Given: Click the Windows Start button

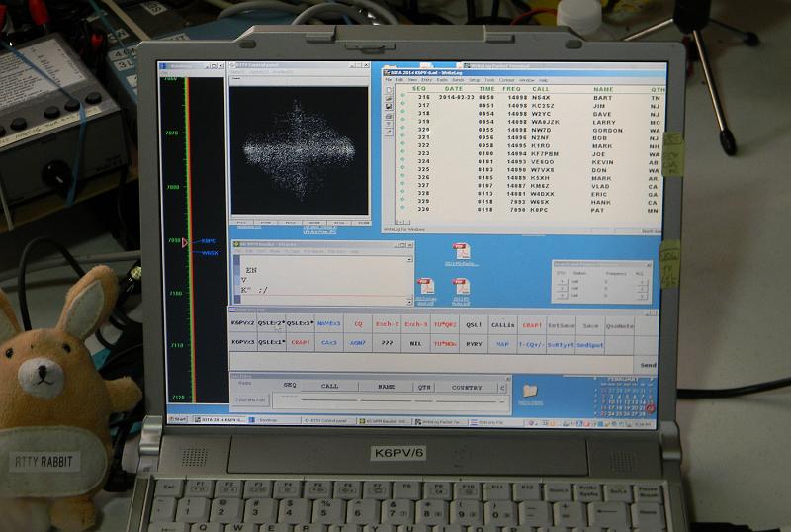Looking at the screenshot, I should (178, 419).
